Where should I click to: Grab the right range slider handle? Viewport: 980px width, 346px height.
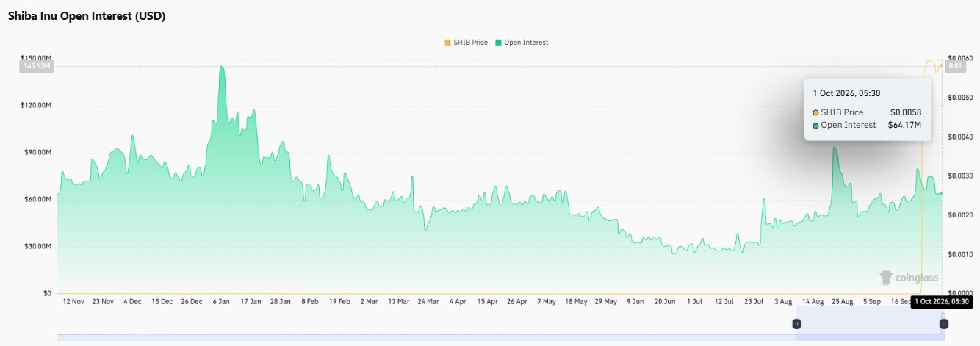(x=944, y=323)
